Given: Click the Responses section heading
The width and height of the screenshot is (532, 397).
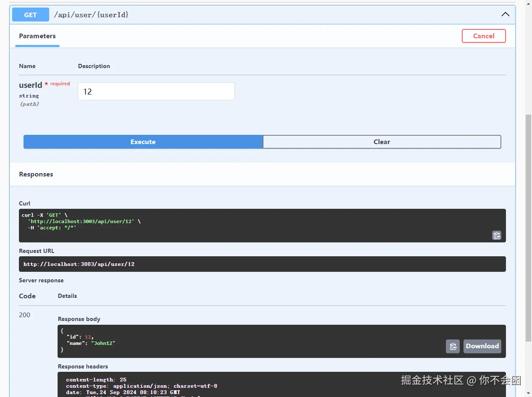Looking at the screenshot, I should (x=36, y=174).
